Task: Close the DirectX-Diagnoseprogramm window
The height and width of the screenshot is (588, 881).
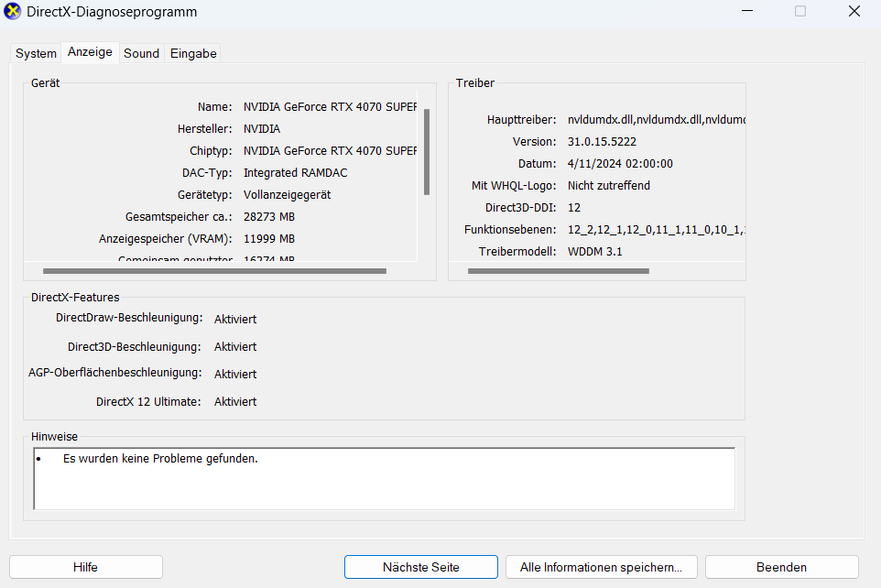Action: (854, 11)
